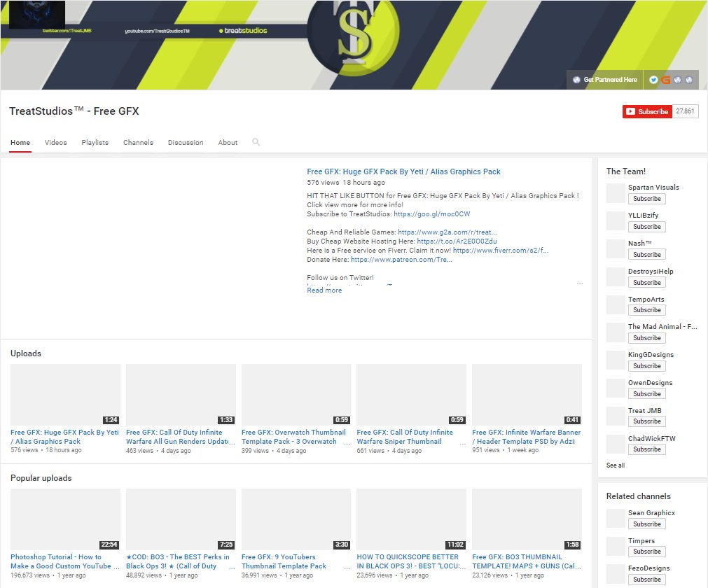The height and width of the screenshot is (588, 708).
Task: Open the Spartan Visuals channel name
Action: 653,188
